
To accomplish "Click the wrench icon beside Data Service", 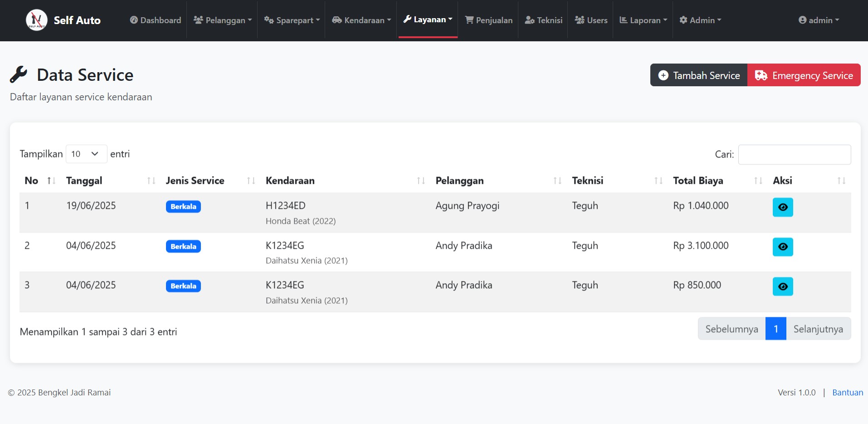I will (x=19, y=74).
